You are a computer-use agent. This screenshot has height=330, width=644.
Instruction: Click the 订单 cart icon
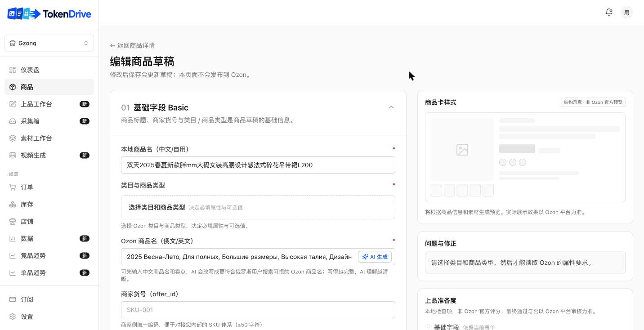click(13, 187)
